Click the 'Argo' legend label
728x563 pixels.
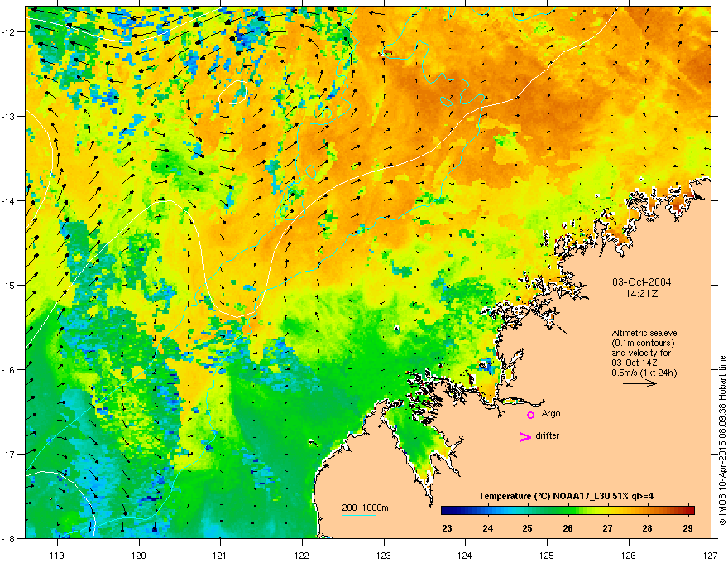[551, 413]
